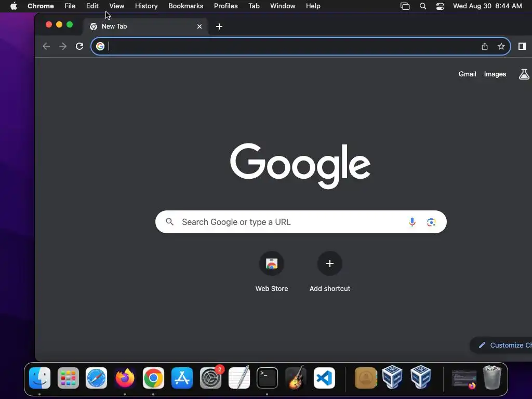The image size is (532, 399).
Task: Click the date and time in menu bar
Action: point(487,6)
